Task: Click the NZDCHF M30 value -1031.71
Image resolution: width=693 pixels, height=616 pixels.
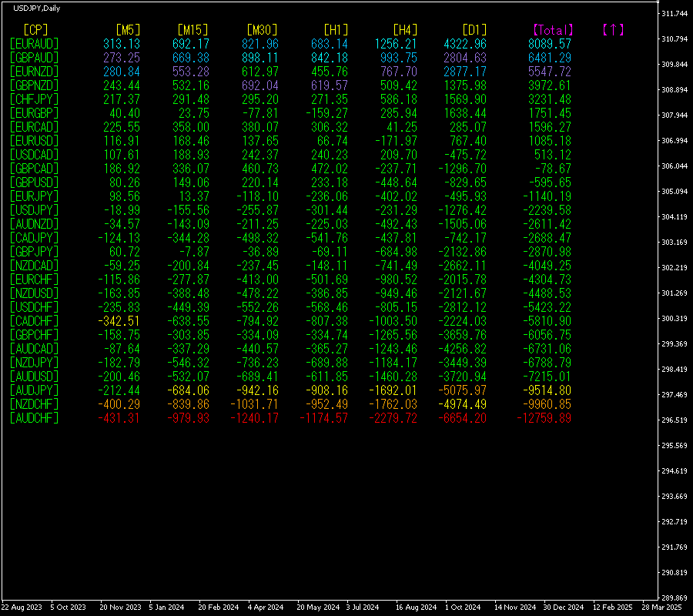Action: click(255, 404)
